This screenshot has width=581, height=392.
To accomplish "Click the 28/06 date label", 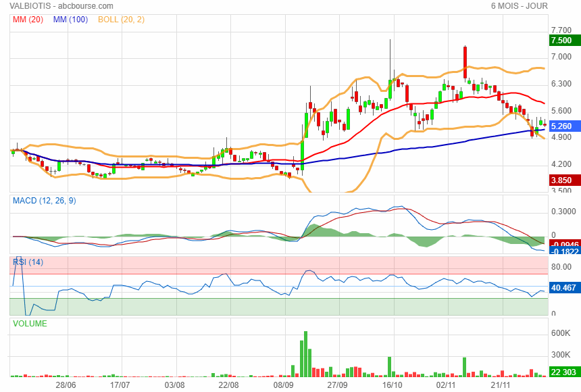I will point(66,385).
